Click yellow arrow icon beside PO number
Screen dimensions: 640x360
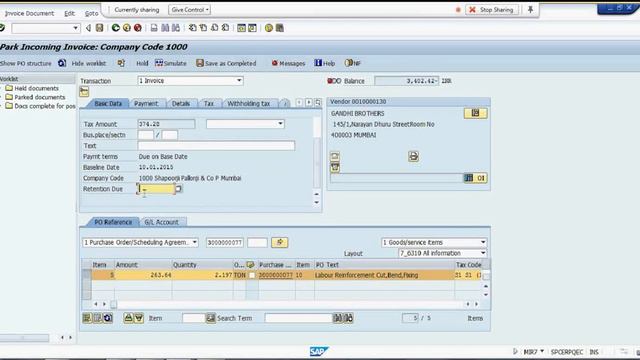(x=280, y=242)
